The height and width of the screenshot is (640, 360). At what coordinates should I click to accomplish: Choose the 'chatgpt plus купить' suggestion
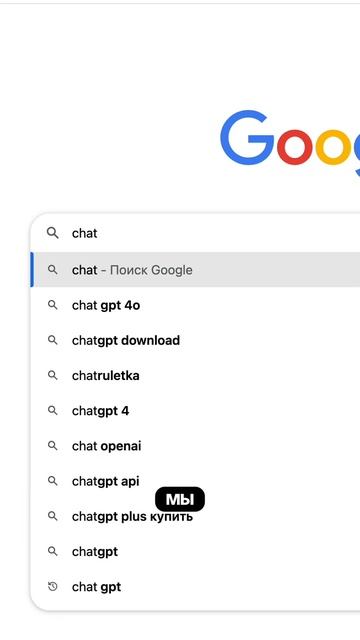195,516
